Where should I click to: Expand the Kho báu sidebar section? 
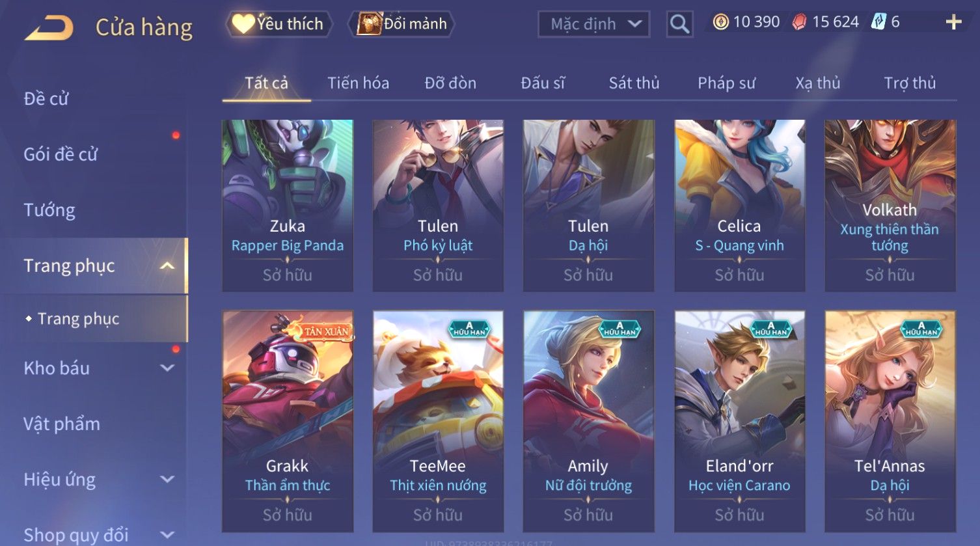(x=167, y=368)
